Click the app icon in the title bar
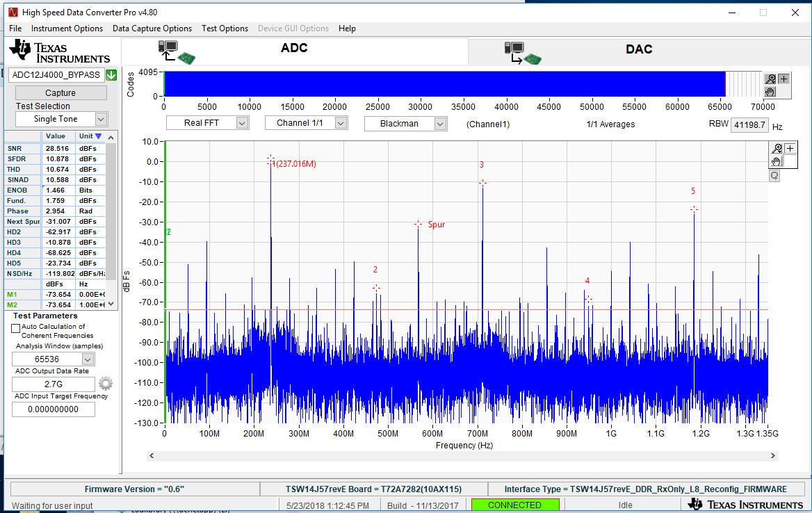 pos(13,12)
